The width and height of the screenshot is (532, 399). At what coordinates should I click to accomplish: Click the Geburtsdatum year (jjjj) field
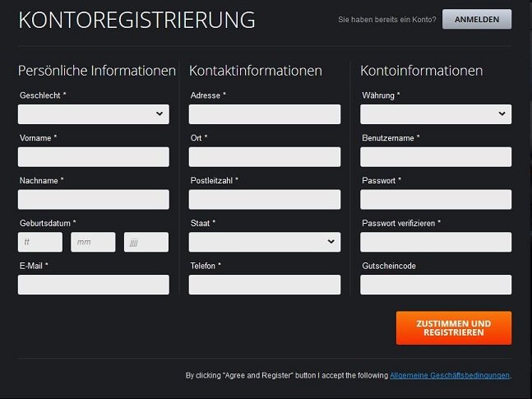coord(146,242)
